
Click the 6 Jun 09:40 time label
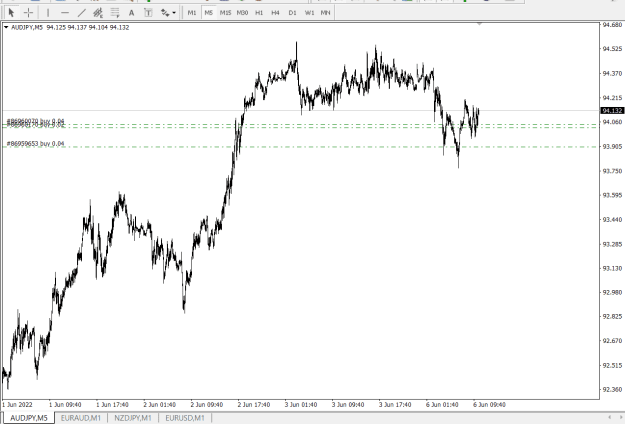tap(489, 404)
